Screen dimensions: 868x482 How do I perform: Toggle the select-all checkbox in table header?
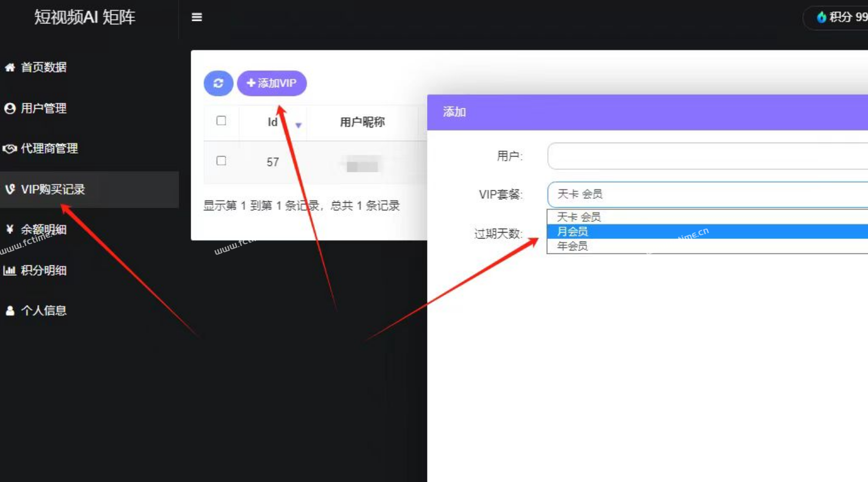tap(221, 121)
